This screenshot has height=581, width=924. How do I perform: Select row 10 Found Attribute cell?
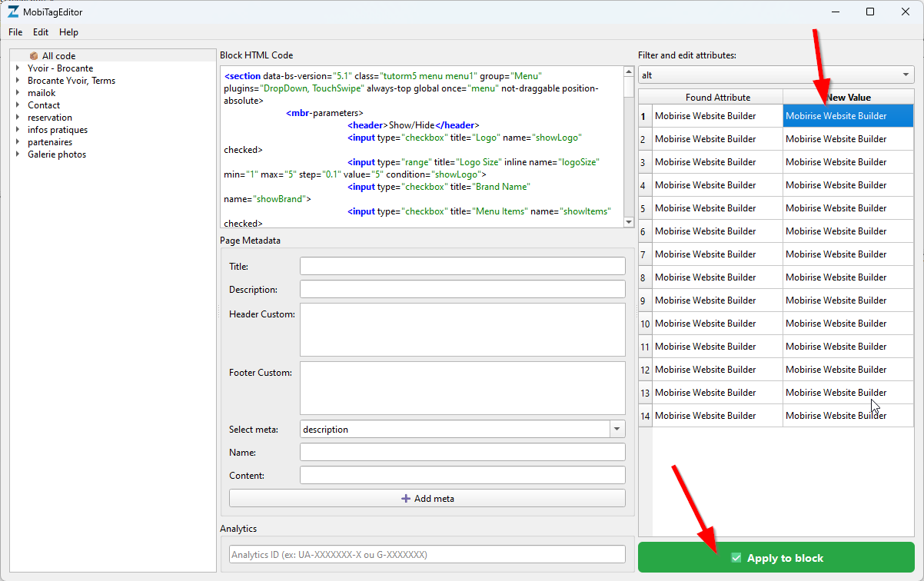[x=718, y=324]
